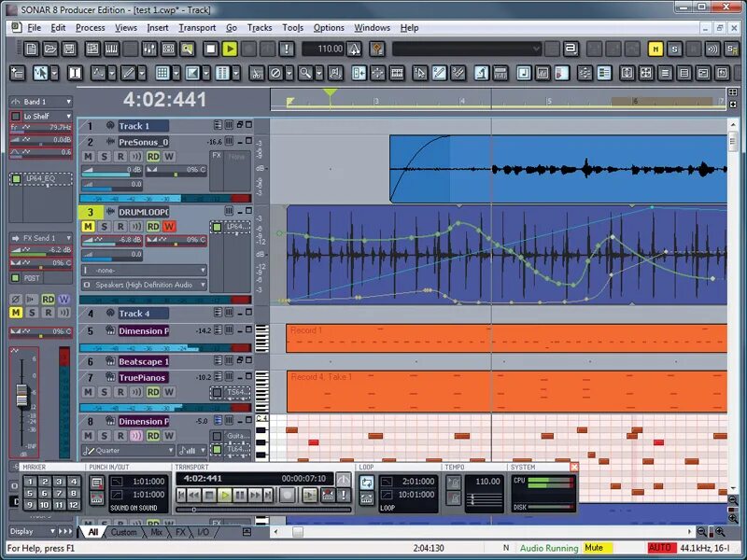
Task: Open the Speakers (High Definition Audio) output dropdown
Action: pos(144,285)
